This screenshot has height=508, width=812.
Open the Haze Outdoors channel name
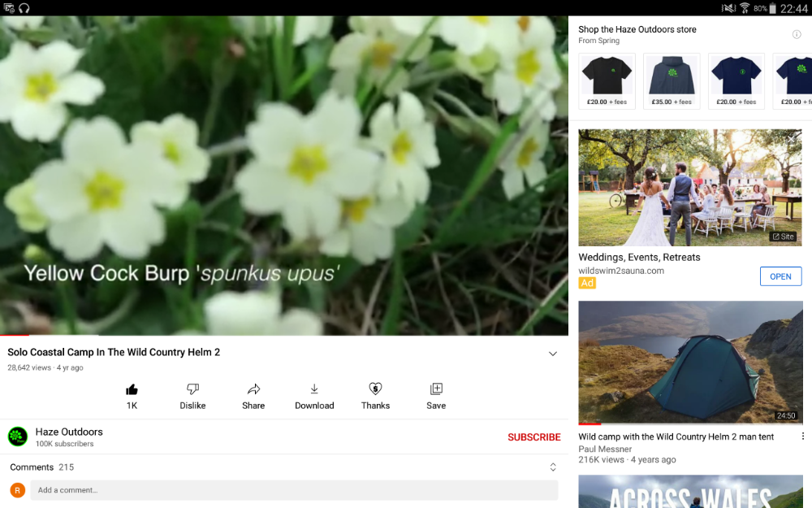coord(69,432)
